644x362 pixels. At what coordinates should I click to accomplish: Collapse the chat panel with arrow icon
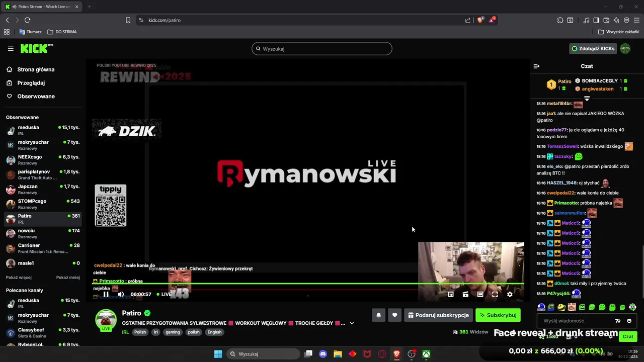(x=536, y=66)
